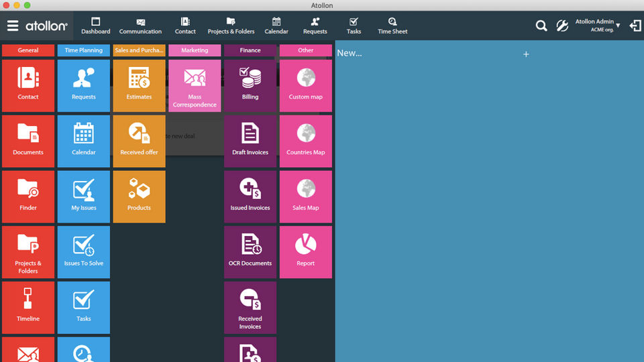
Task: Open the Mass Correspondence tile
Action: coord(195,85)
